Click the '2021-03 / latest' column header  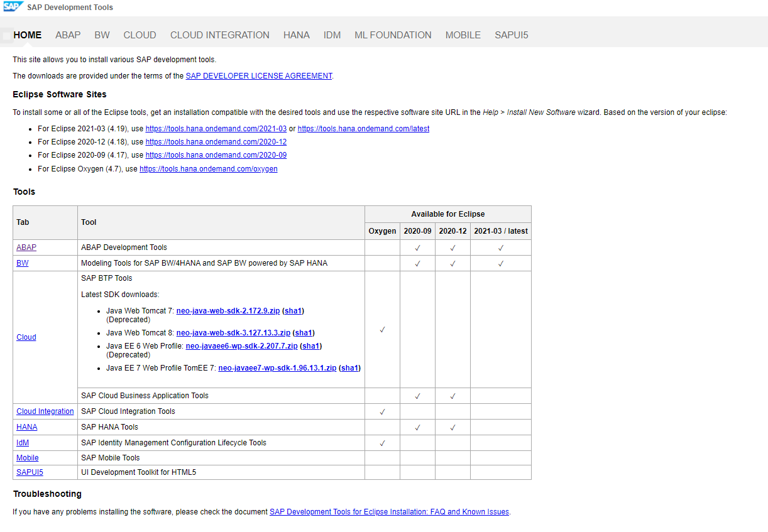(x=501, y=231)
